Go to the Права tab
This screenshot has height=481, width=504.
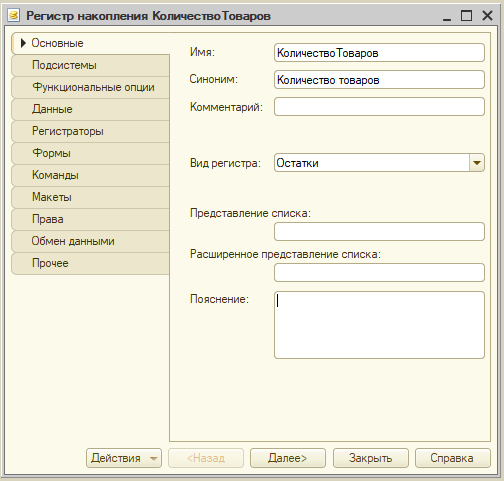(90, 219)
